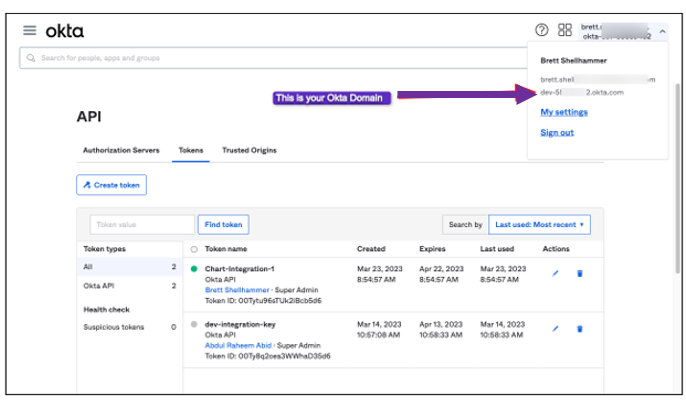Open Brett Shellhammer user link in token row
Screen dimensions: 686x405
point(237,290)
